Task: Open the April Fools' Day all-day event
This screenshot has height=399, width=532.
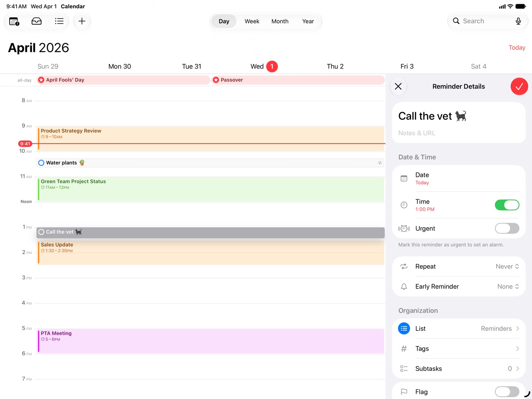Action: click(123, 80)
